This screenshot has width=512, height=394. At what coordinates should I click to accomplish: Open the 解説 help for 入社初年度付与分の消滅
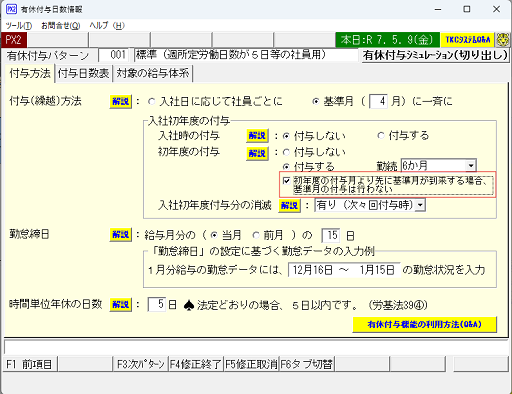click(x=289, y=206)
